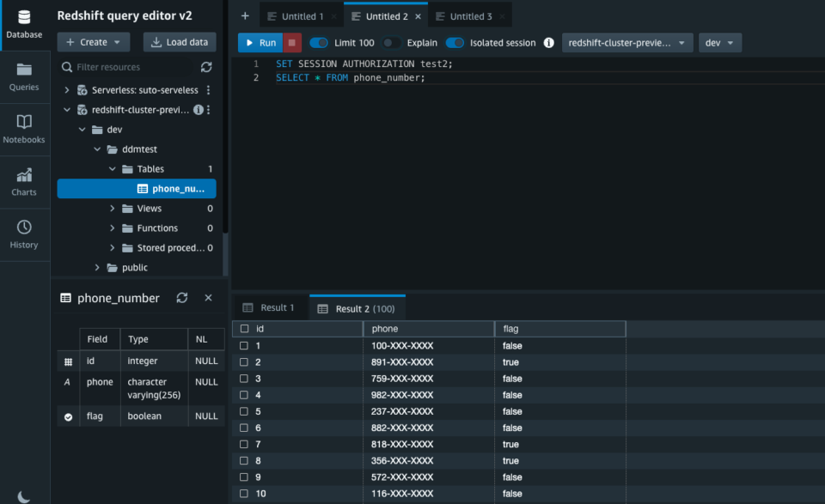Screen dimensions: 825x504
Task: Open the Result 1 tab
Action: [270, 307]
